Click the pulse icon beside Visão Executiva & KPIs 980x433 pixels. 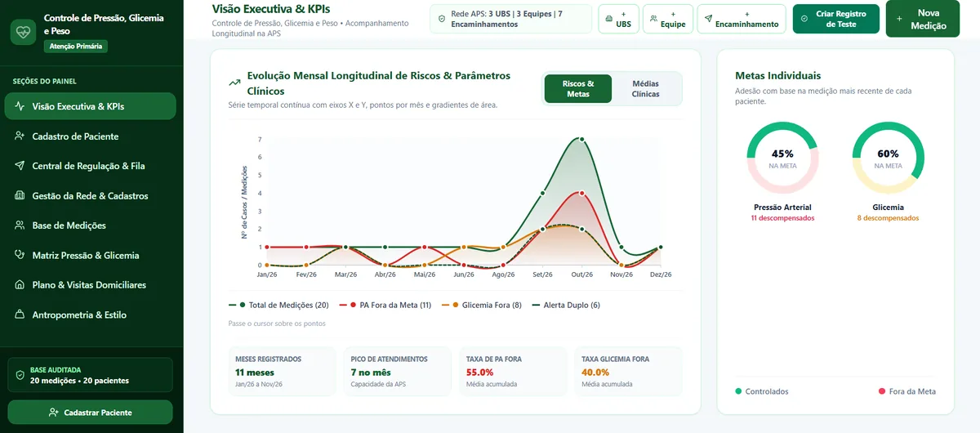[x=20, y=106]
